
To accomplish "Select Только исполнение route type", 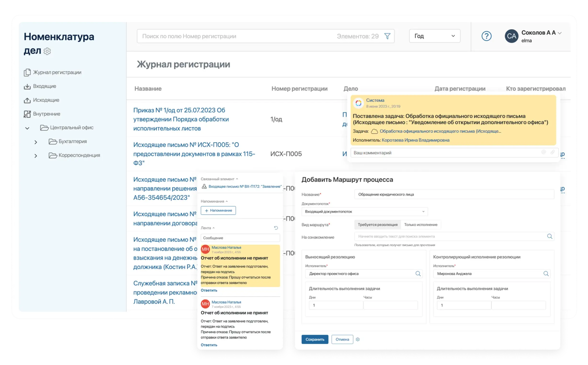I will pos(421,224).
